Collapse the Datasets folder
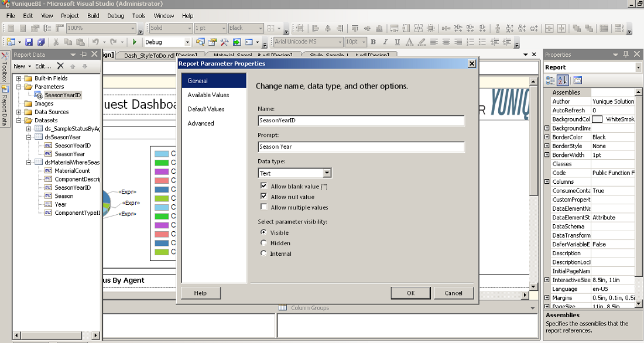Image resolution: width=644 pixels, height=343 pixels. tap(19, 121)
